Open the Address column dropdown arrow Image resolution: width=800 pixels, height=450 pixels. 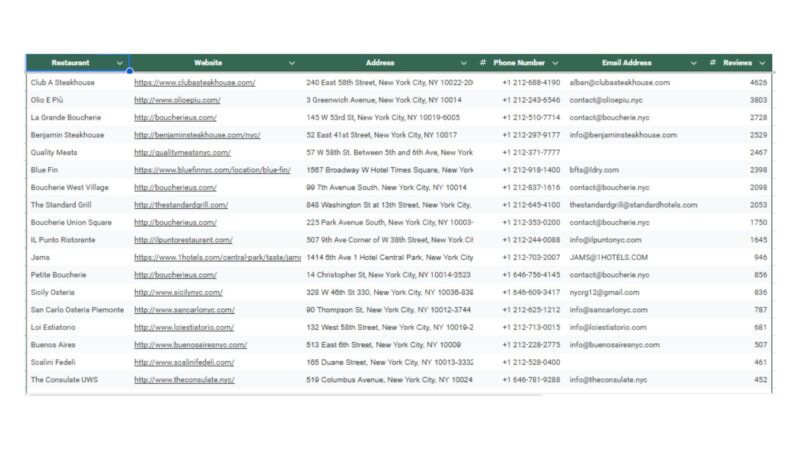(464, 63)
